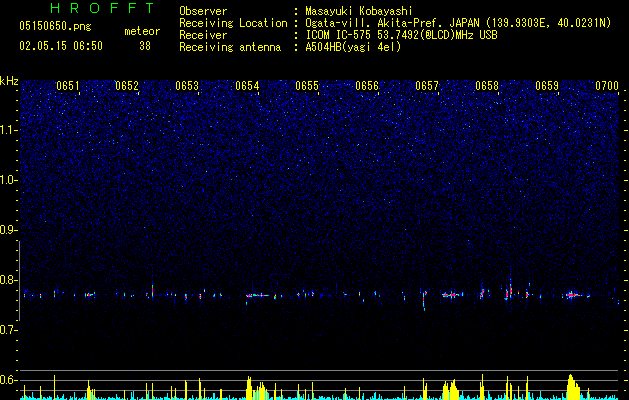Click the yellow power peak below 0654
Viewport: 629px width, 400px height.
point(249,388)
